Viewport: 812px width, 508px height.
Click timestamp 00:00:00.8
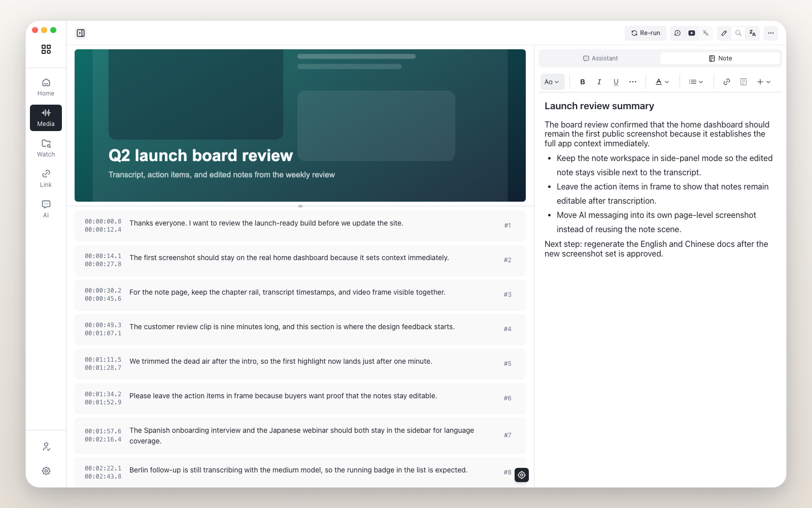pos(103,221)
